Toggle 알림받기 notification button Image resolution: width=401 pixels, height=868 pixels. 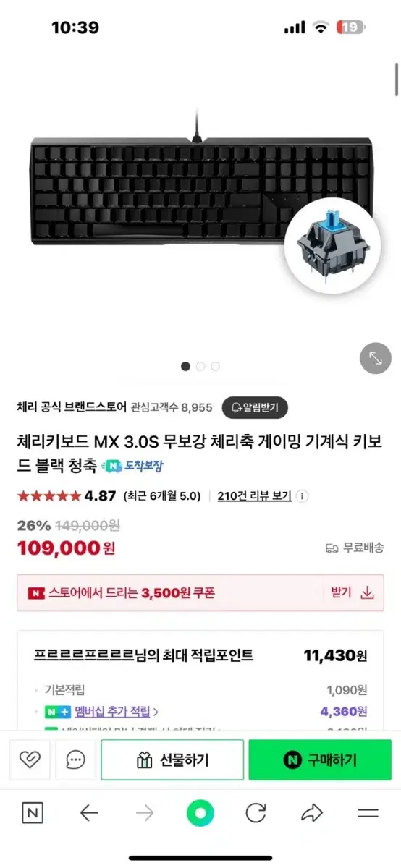255,407
